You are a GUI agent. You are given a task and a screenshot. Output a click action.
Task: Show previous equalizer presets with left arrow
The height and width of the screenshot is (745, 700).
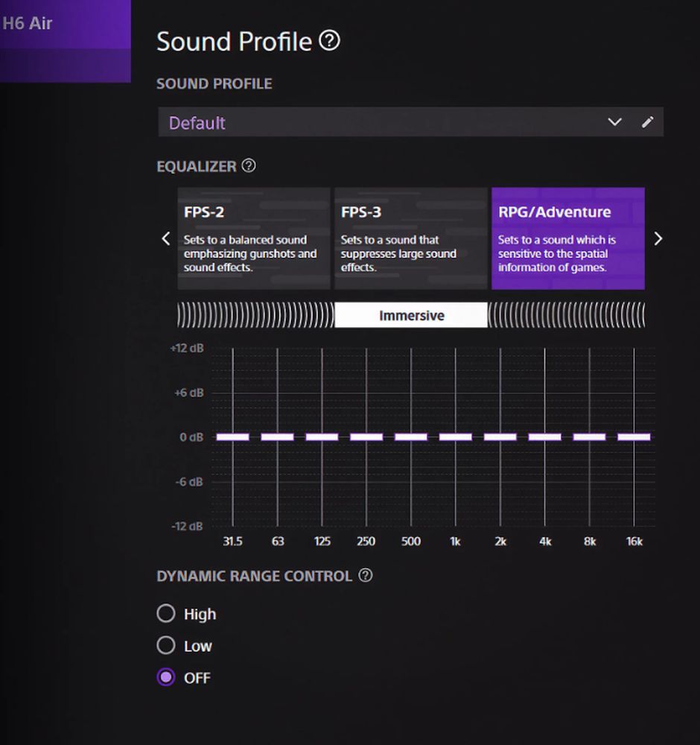point(166,238)
